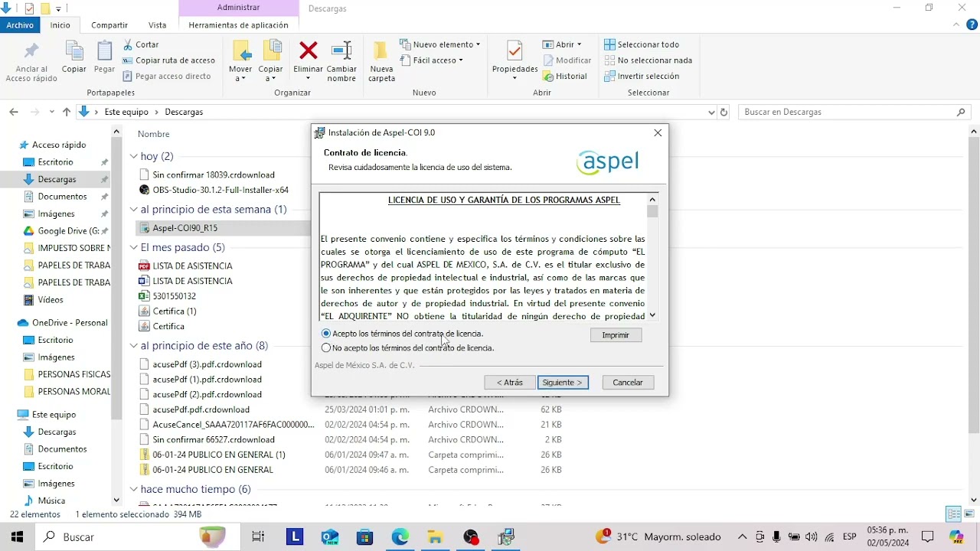The height and width of the screenshot is (551, 980).
Task: Open Windows Start menu
Action: [17, 537]
